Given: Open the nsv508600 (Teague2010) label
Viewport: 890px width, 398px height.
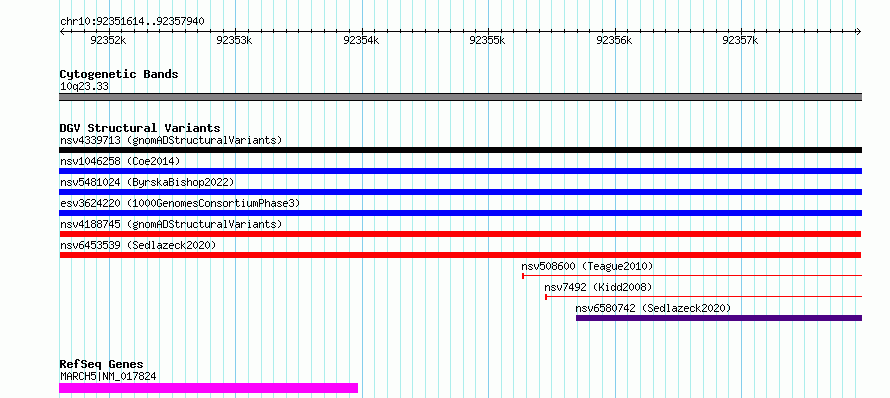Looking at the screenshot, I should tap(587, 266).
